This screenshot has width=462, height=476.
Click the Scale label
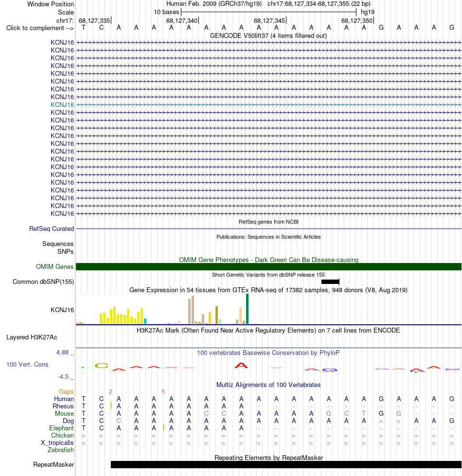tap(66, 13)
